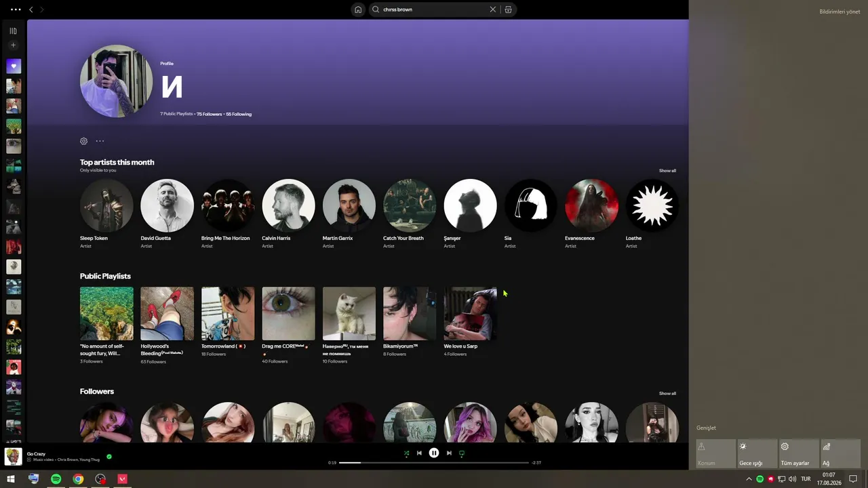Open the Valorant taskbar icon

[x=123, y=479]
